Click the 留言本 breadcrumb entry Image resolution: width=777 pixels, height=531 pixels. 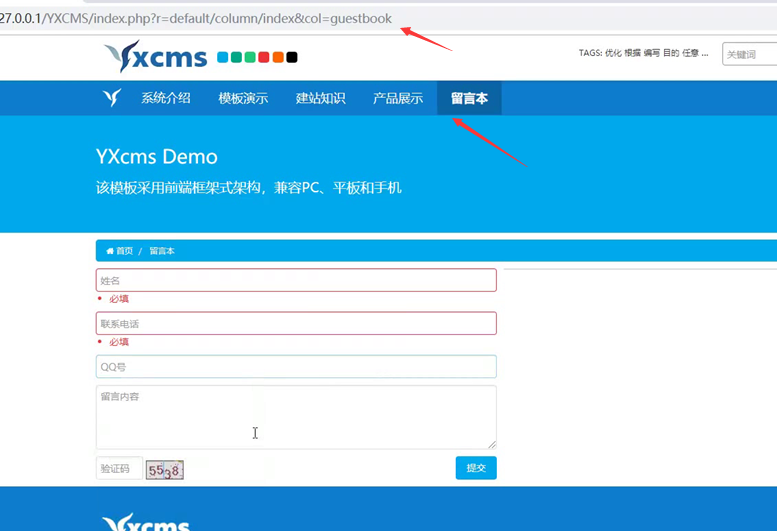click(x=162, y=251)
